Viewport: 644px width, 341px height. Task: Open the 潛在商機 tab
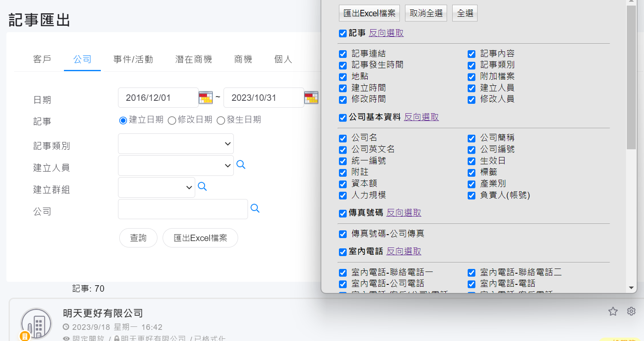coord(194,60)
